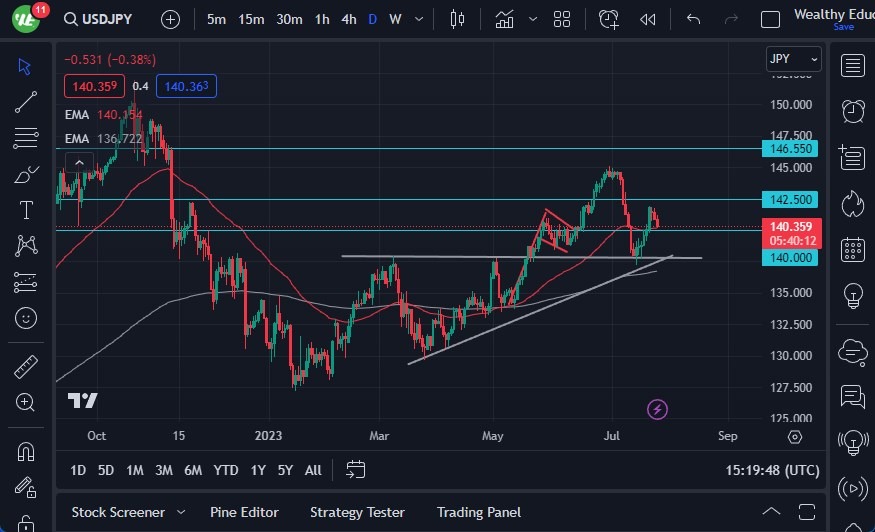Switch chart to 4h timeframe
The height and width of the screenshot is (532, 875).
pos(348,19)
